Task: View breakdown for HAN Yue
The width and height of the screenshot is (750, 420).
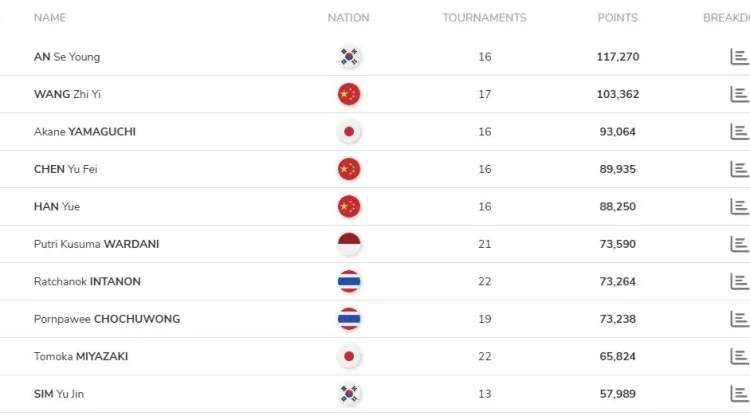Action: pyautogui.click(x=739, y=206)
